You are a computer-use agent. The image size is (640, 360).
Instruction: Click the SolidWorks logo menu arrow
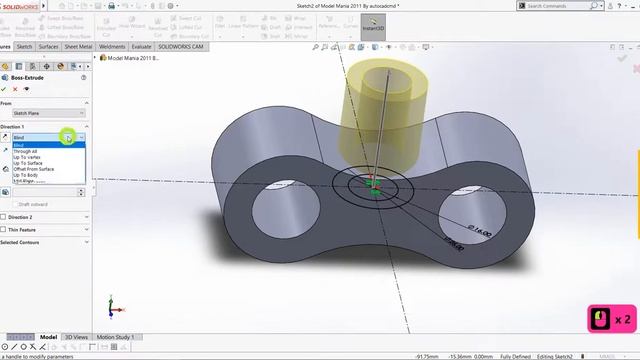tap(44, 6)
